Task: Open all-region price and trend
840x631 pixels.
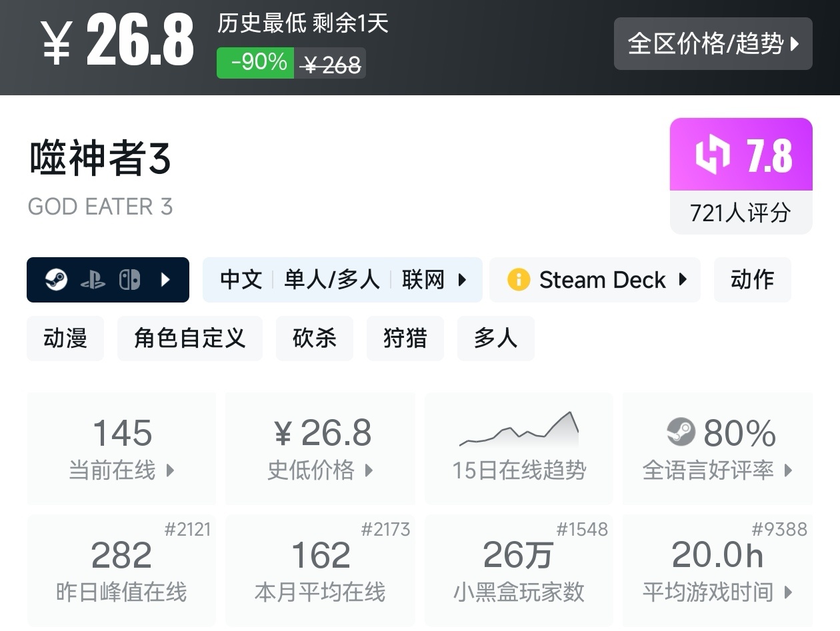Action: (x=713, y=44)
